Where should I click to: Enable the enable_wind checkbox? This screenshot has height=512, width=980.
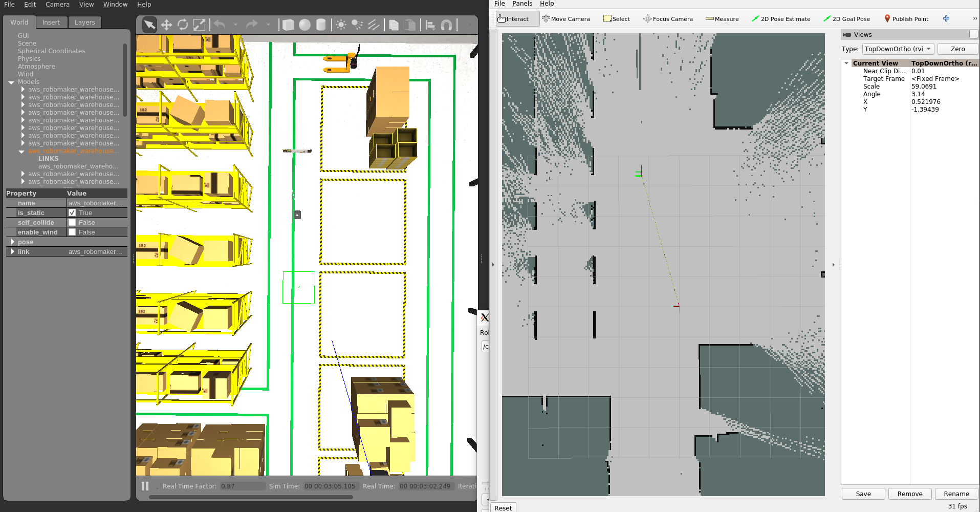click(72, 232)
